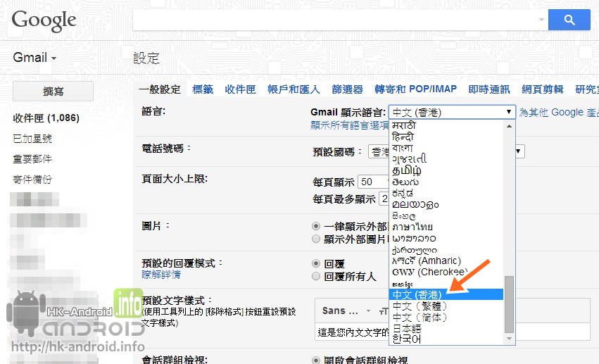Image resolution: width=599 pixels, height=364 pixels.
Task: Open 寄件備份 sent mail folder
Action: [32, 180]
